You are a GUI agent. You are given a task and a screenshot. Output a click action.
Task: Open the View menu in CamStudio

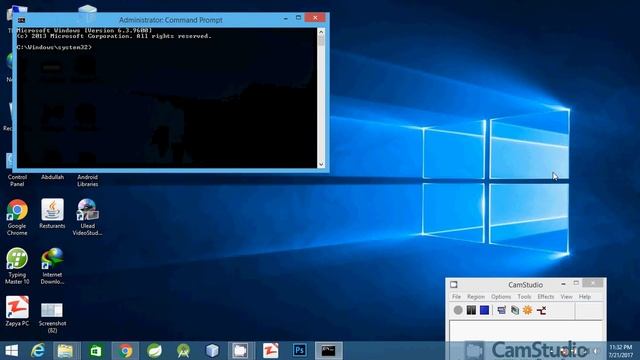[566, 297]
